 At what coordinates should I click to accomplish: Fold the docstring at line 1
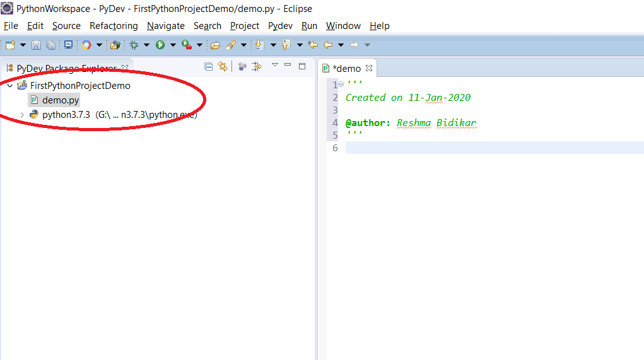pos(341,84)
